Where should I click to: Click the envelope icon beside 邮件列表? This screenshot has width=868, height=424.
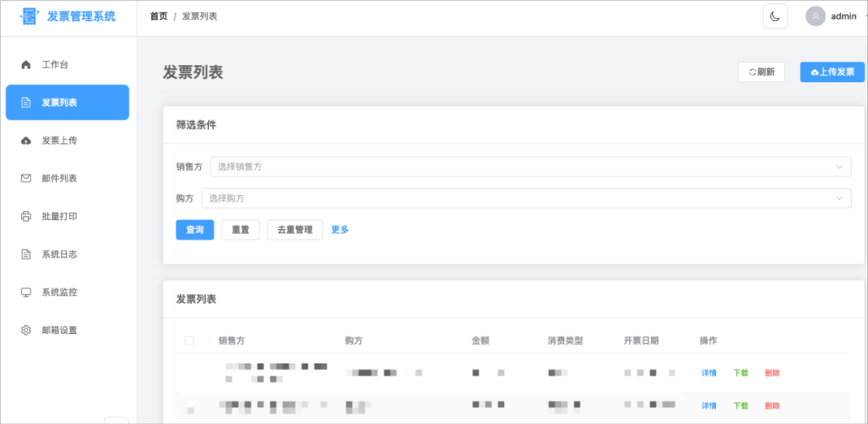pyautogui.click(x=26, y=178)
